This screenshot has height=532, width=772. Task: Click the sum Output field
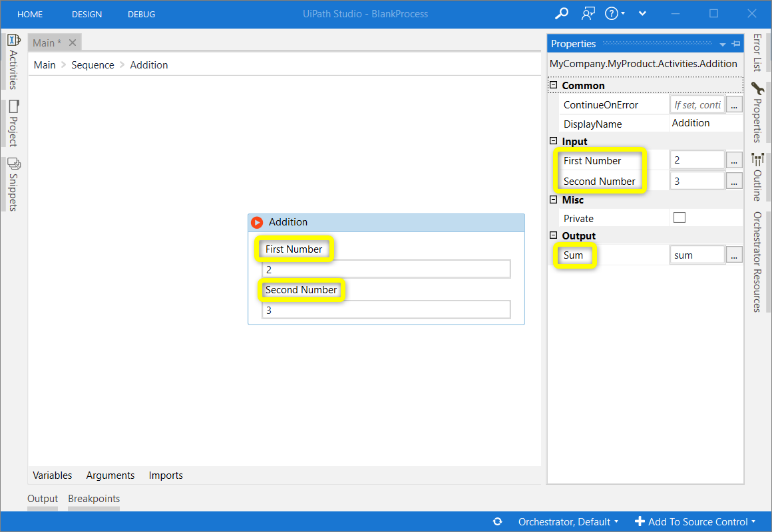(x=697, y=254)
